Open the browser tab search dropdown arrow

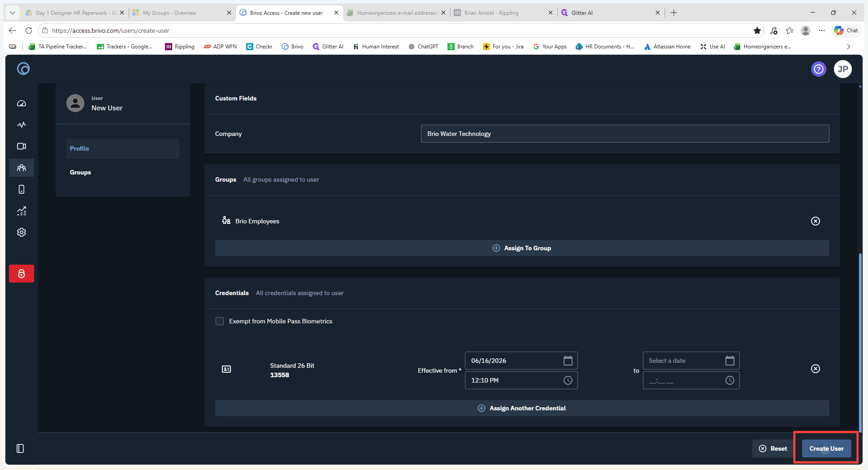coord(13,13)
